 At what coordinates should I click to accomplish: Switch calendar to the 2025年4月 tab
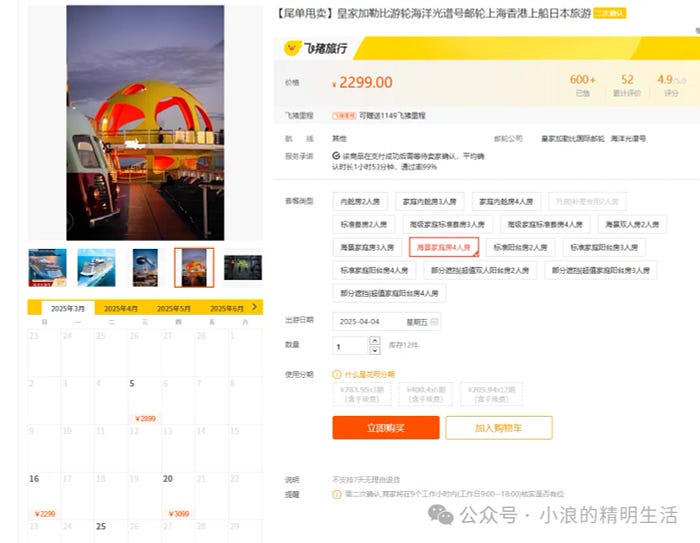pyautogui.click(x=121, y=308)
